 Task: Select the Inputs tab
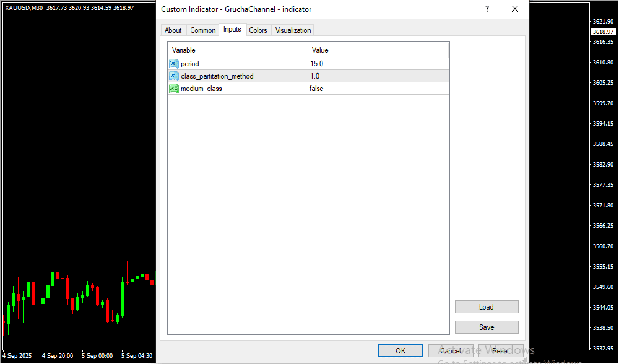pos(232,30)
